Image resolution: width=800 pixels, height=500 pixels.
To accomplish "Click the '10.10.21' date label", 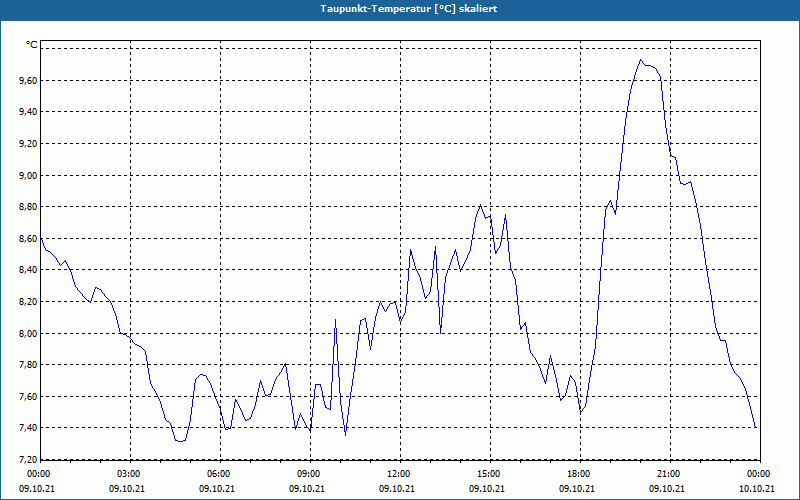I will (x=757, y=488).
